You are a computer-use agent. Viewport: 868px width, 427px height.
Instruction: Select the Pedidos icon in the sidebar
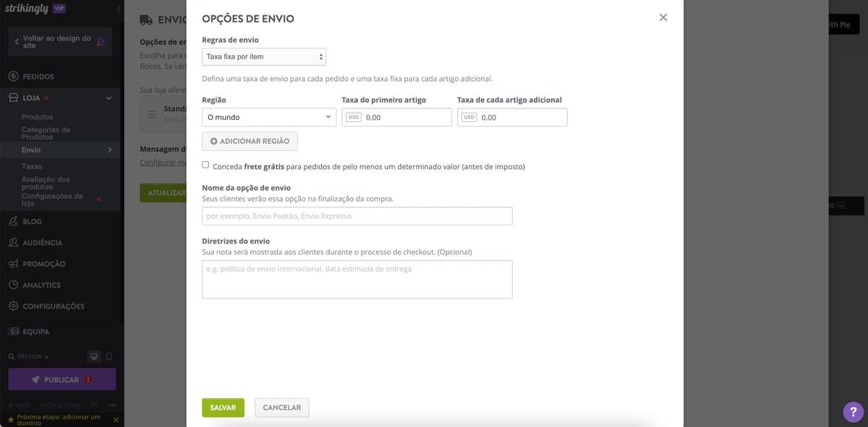point(12,74)
